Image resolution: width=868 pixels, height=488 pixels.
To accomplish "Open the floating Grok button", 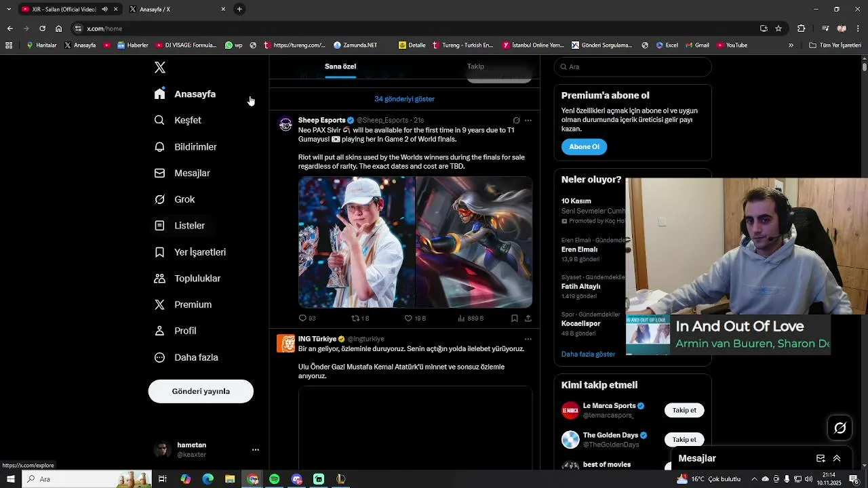I will tap(840, 428).
